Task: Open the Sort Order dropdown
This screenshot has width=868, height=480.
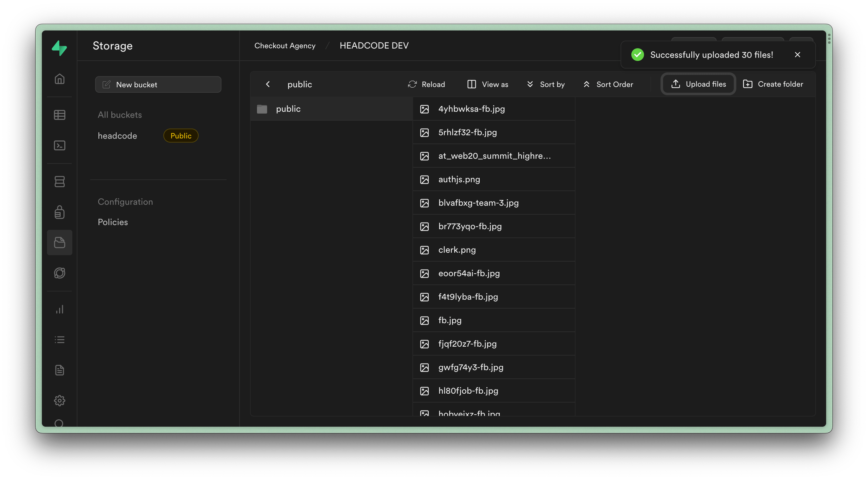Action: tap(608, 84)
